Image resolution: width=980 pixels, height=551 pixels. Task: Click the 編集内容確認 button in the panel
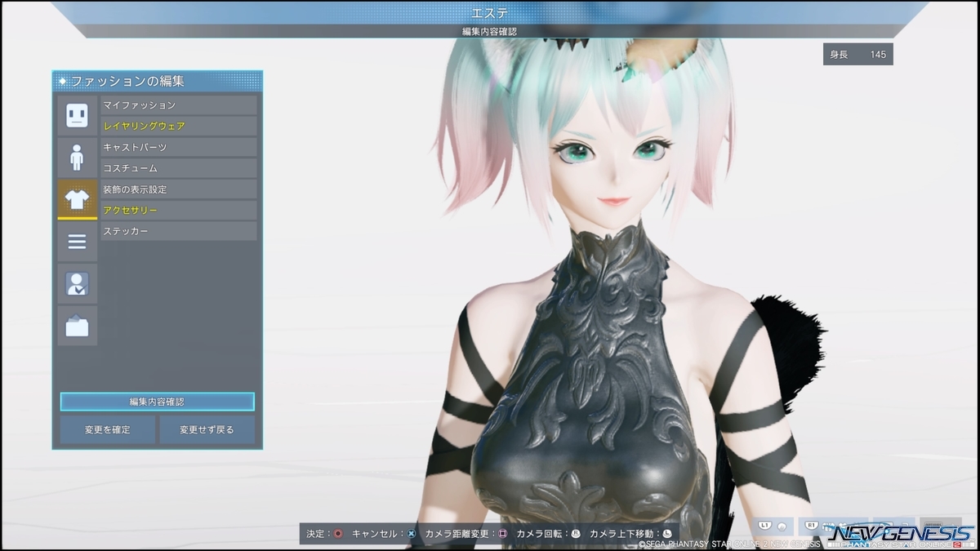point(158,402)
